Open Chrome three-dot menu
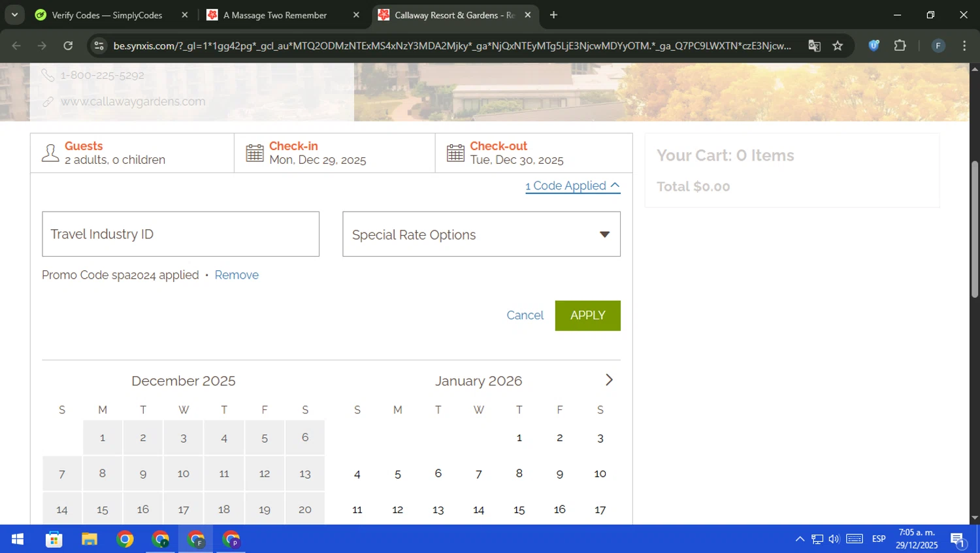 964,46
